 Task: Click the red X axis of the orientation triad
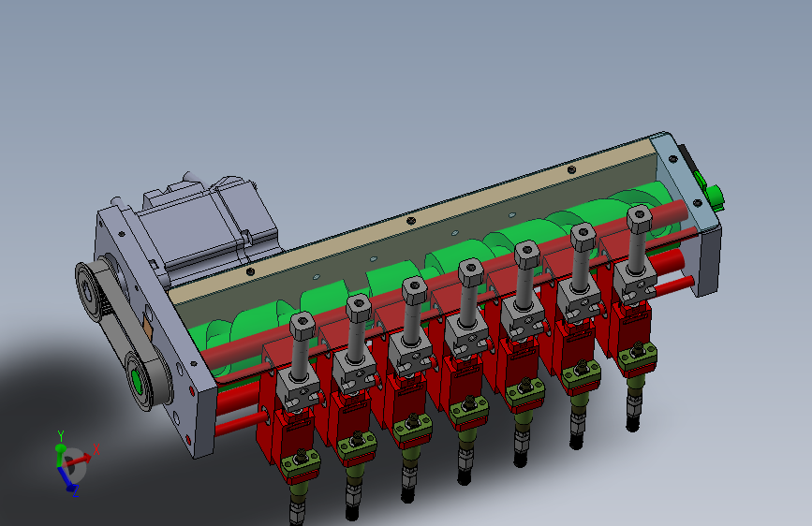(79, 460)
